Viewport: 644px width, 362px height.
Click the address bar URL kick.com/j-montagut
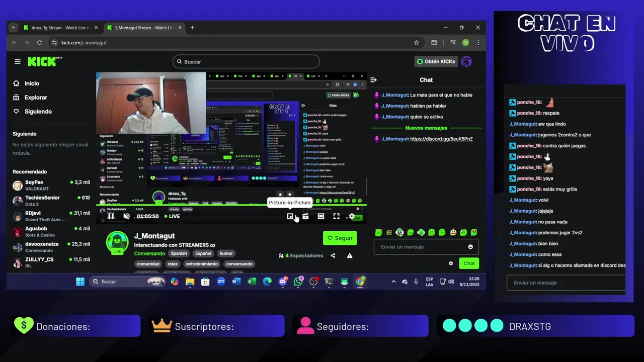pyautogui.click(x=84, y=43)
